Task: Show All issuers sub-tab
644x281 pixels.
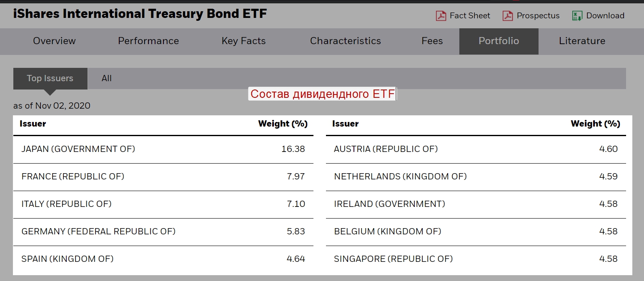Action: tap(107, 78)
